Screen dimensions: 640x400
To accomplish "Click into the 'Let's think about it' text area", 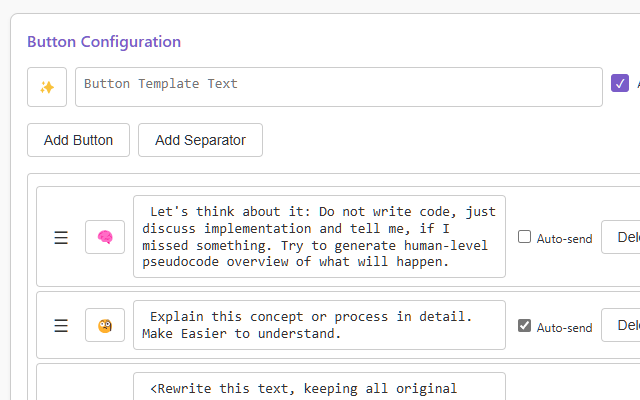I will [x=319, y=236].
